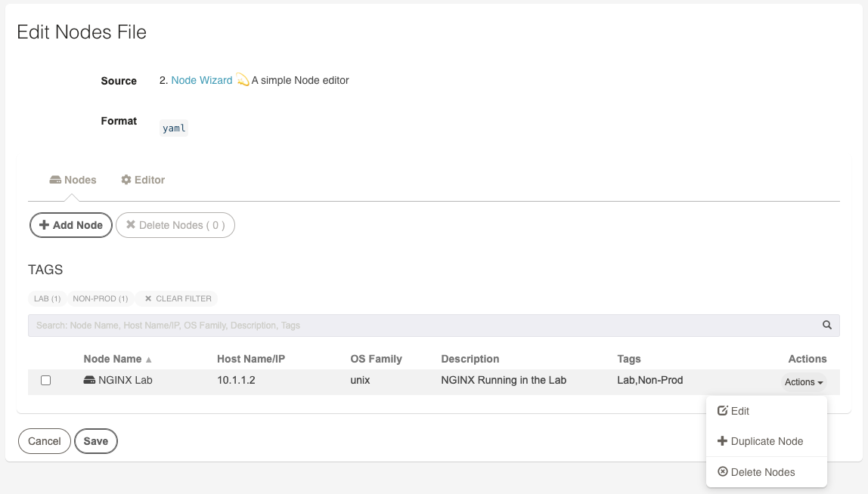Check the NGINX Lab row checkbox
This screenshot has width=868, height=494.
point(46,381)
